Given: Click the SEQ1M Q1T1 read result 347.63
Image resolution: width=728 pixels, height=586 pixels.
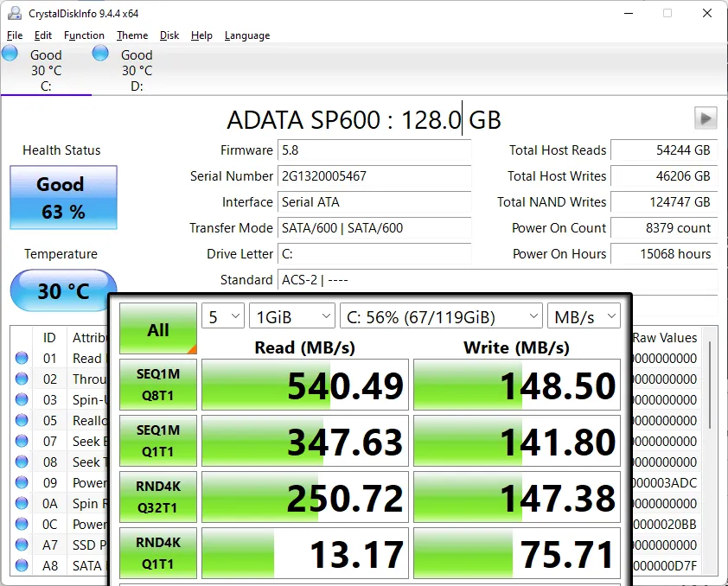Looking at the screenshot, I should point(305,441).
